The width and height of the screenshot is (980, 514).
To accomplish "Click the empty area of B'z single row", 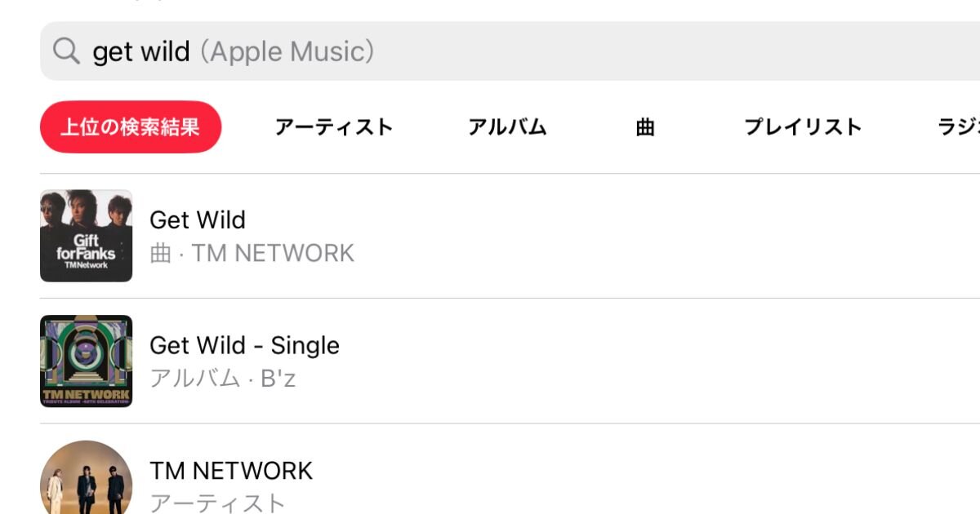I will click(x=653, y=361).
